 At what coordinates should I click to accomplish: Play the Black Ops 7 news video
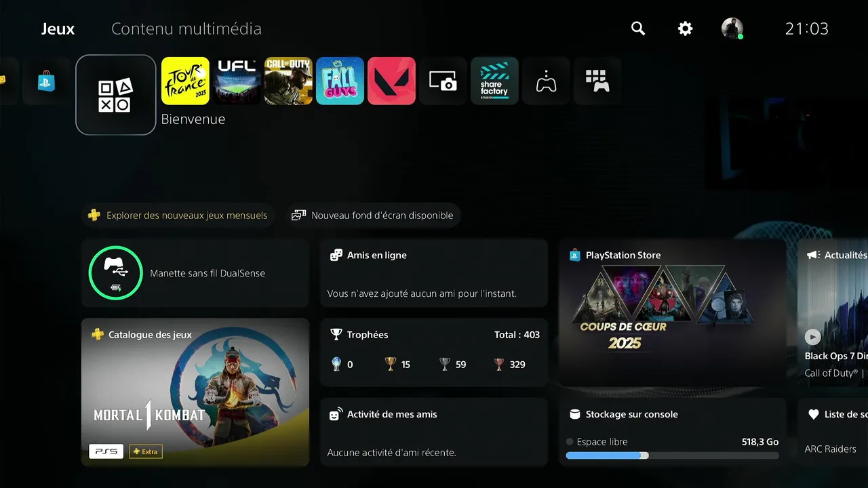812,336
